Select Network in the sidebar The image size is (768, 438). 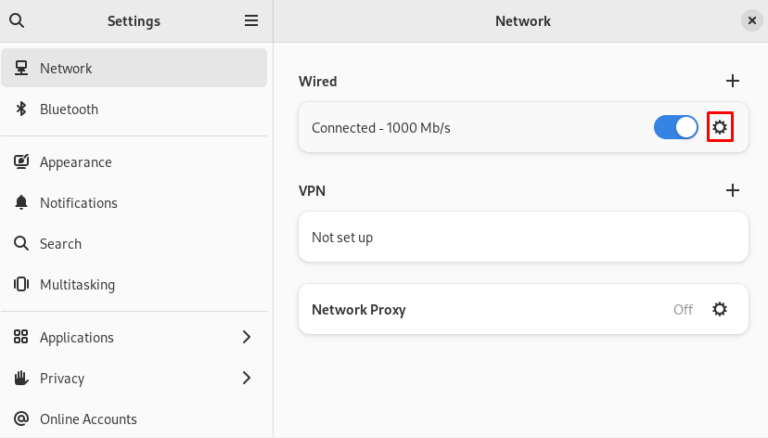(66, 68)
